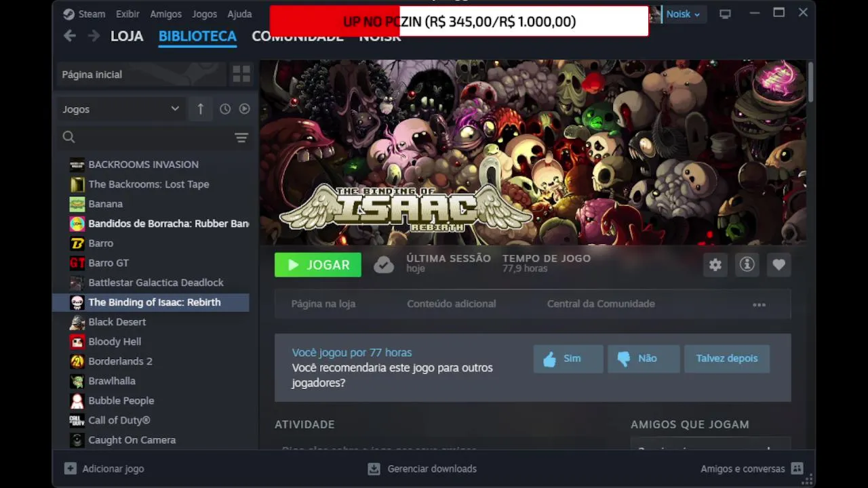Click the Gerenciar downloads icon
This screenshot has height=488, width=868.
coord(374,468)
